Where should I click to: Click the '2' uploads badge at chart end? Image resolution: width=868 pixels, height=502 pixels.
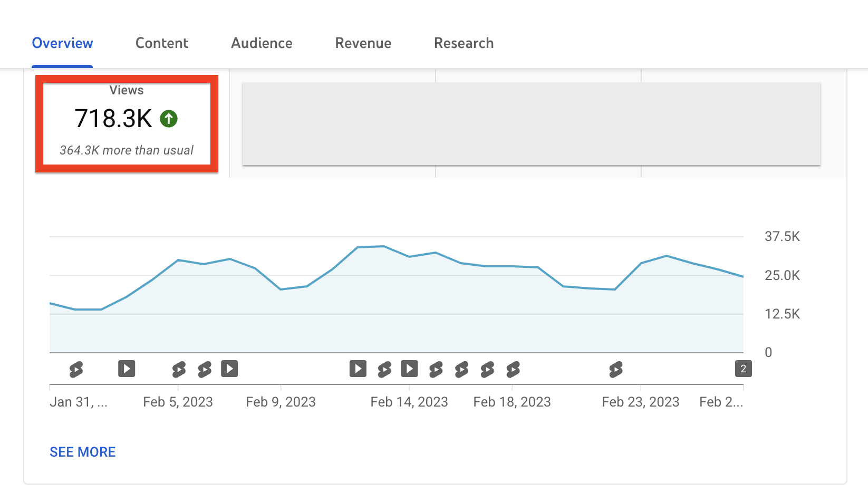[744, 369]
